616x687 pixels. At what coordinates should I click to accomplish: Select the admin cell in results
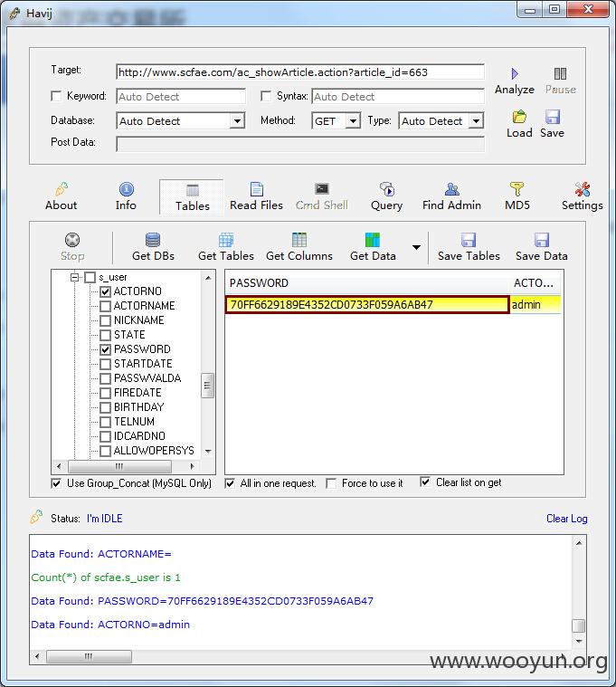coord(535,304)
